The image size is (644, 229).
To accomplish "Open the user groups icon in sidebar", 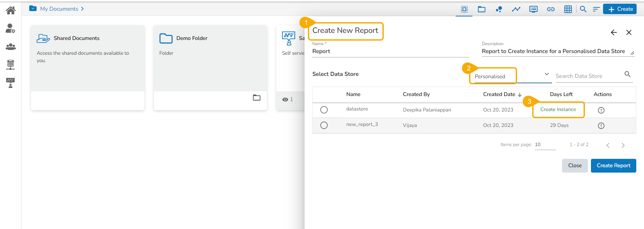I will [x=10, y=47].
